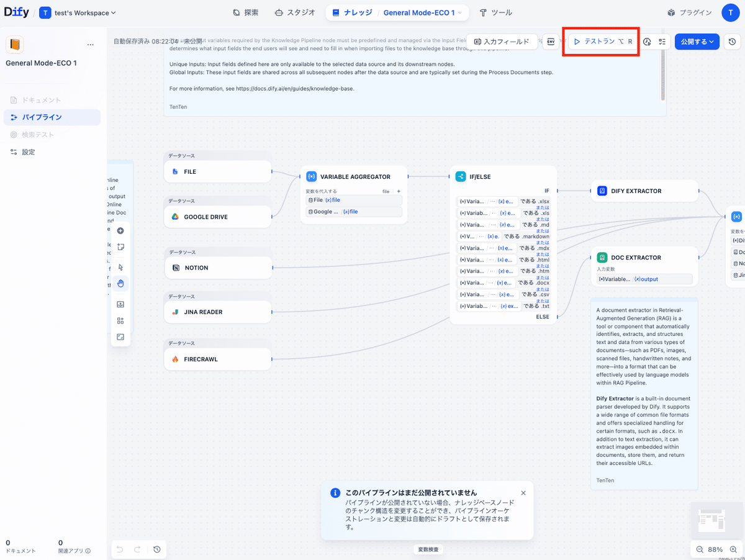
Task: Select the note annotation tool
Action: coord(120,246)
